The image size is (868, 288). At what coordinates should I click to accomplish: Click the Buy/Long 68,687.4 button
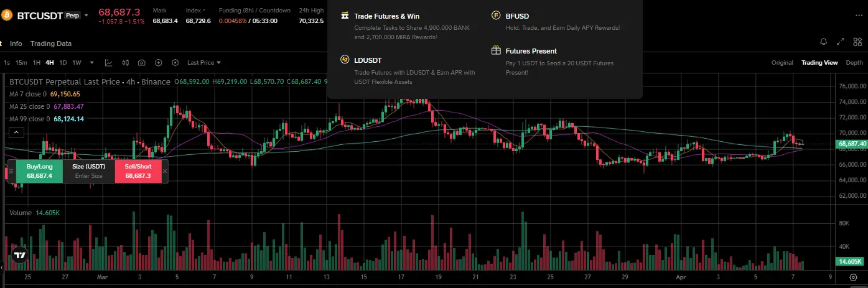tap(39, 171)
